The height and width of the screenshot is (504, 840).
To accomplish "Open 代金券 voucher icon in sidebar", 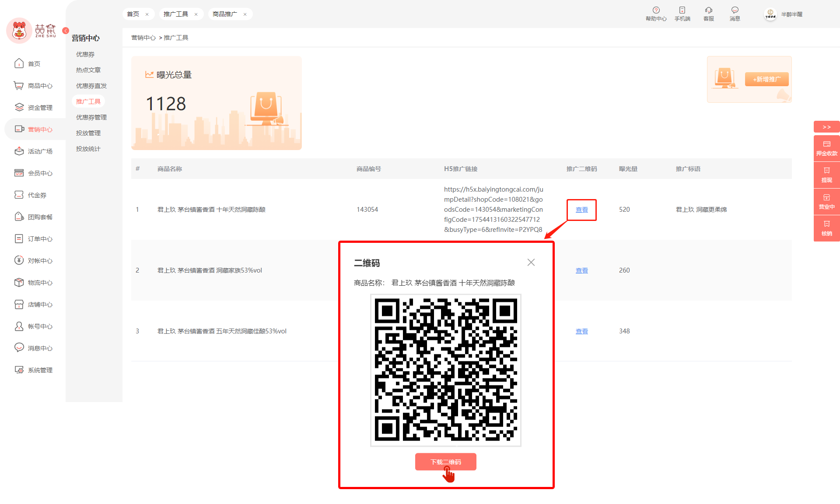I will pos(19,195).
